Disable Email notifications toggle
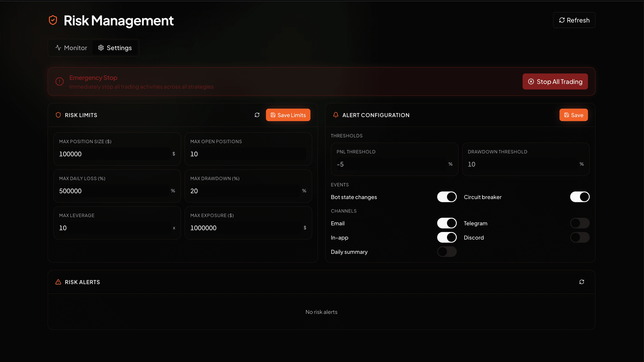The height and width of the screenshot is (362, 644). tap(447, 223)
